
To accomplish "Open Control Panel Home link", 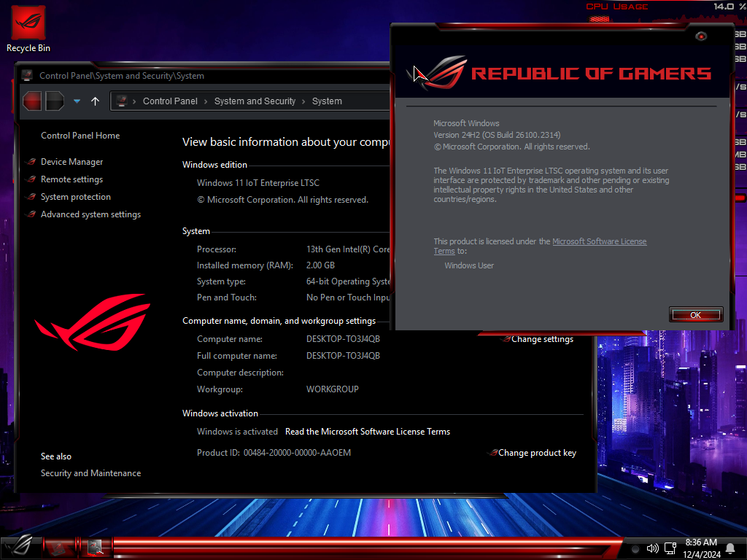I will coord(80,135).
